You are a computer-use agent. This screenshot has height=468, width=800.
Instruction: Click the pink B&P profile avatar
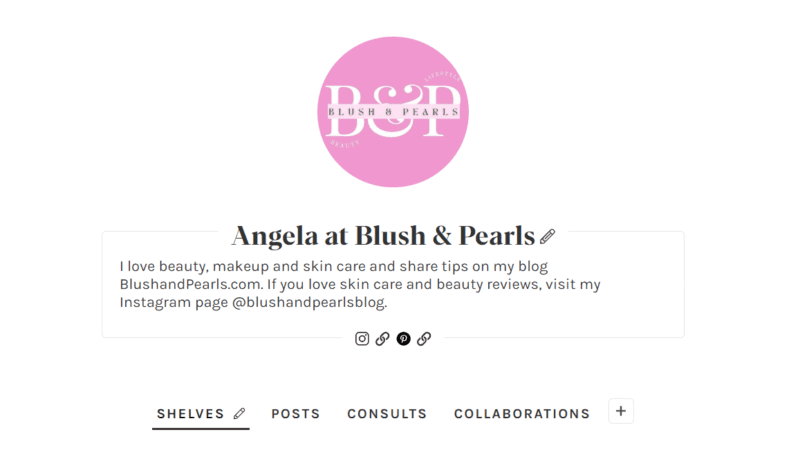click(393, 112)
